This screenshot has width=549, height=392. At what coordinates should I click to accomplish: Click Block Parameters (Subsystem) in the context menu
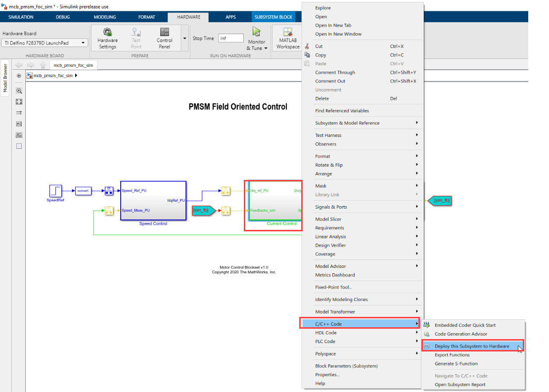(346, 366)
